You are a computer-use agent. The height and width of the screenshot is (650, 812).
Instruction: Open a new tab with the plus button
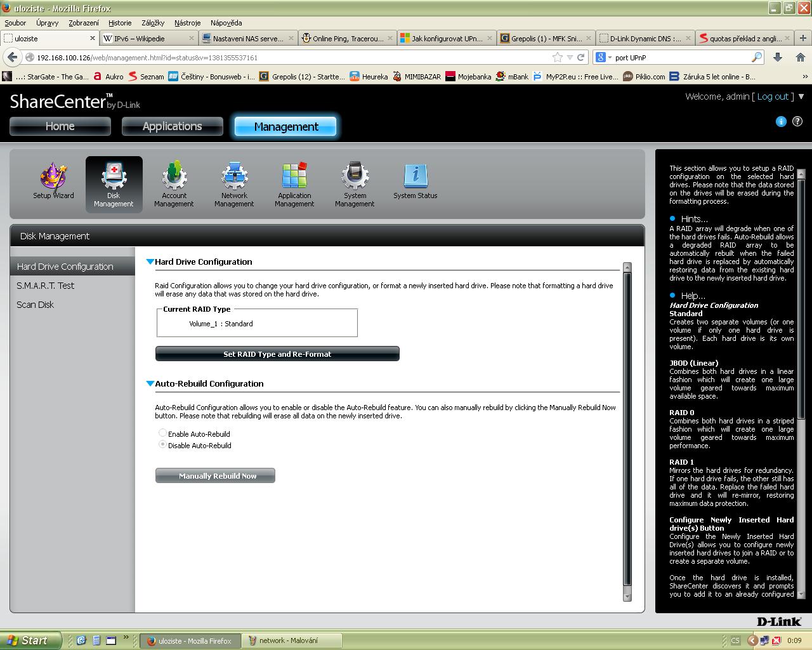[802, 38]
